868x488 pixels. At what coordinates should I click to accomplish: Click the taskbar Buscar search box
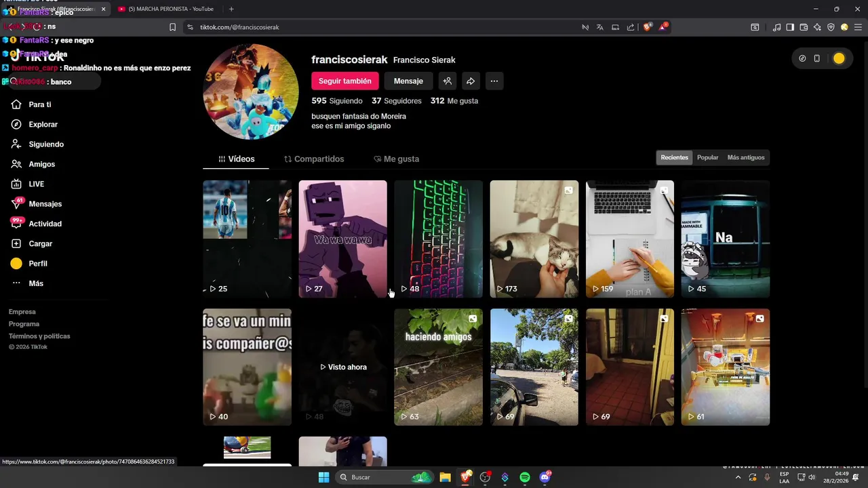pyautogui.click(x=384, y=477)
